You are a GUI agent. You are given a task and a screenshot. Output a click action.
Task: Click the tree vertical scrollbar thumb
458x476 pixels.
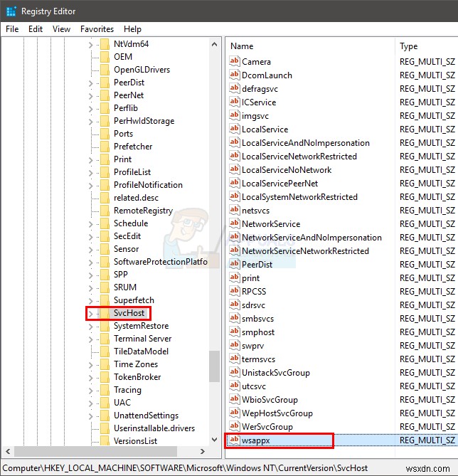tap(214, 366)
